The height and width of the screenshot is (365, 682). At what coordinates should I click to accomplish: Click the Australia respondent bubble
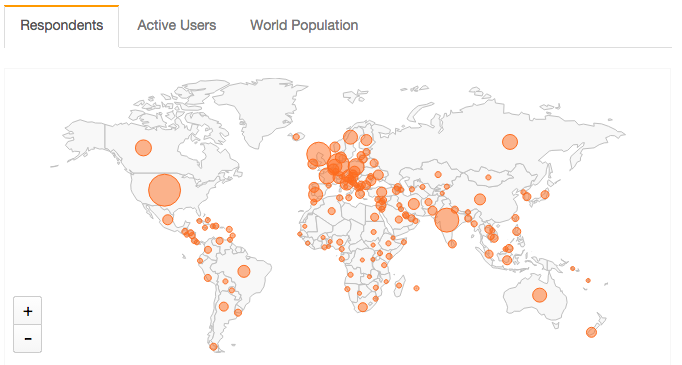pos(539,295)
